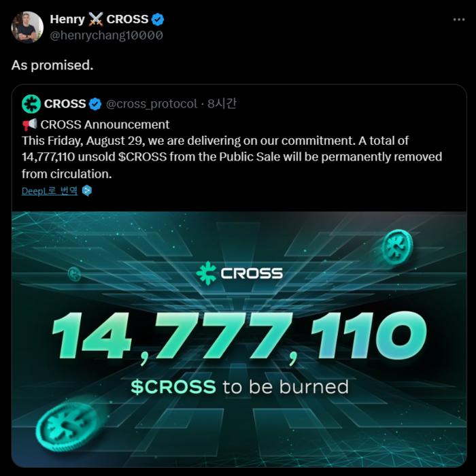
Task: Click the @henrychang10000 handle
Action: click(x=106, y=35)
